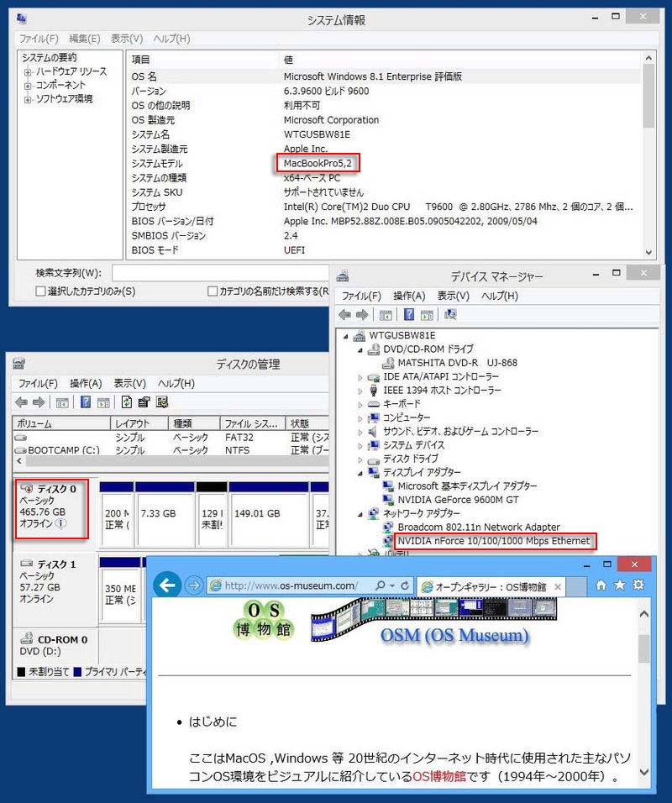Select the 149.01 GB partition on Disk 0
This screenshot has width=672, height=803.
269,514
